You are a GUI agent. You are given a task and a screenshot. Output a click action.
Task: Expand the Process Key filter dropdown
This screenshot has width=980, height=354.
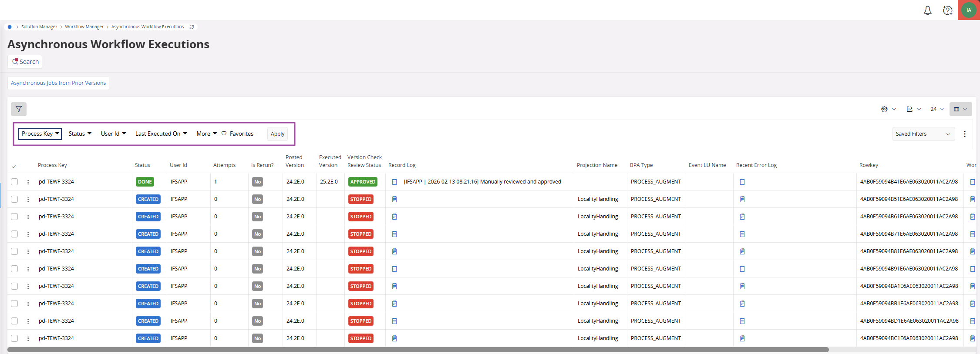pyautogui.click(x=40, y=134)
